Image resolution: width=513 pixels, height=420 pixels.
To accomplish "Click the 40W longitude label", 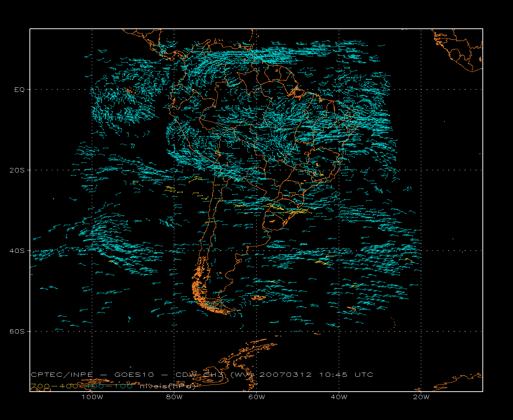I will [x=339, y=397].
